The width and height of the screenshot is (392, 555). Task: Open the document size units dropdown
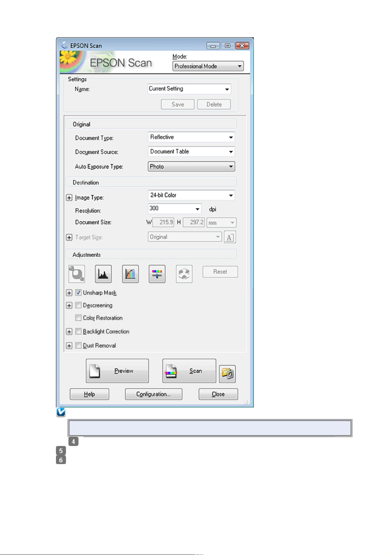coord(222,223)
